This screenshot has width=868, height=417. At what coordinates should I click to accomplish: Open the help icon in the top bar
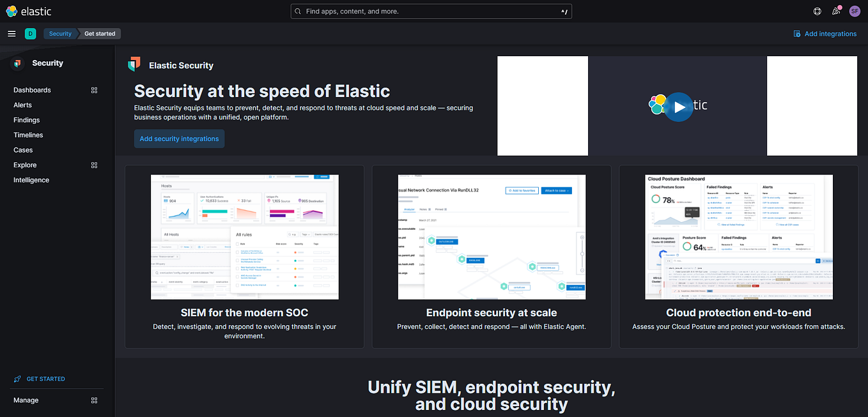817,11
